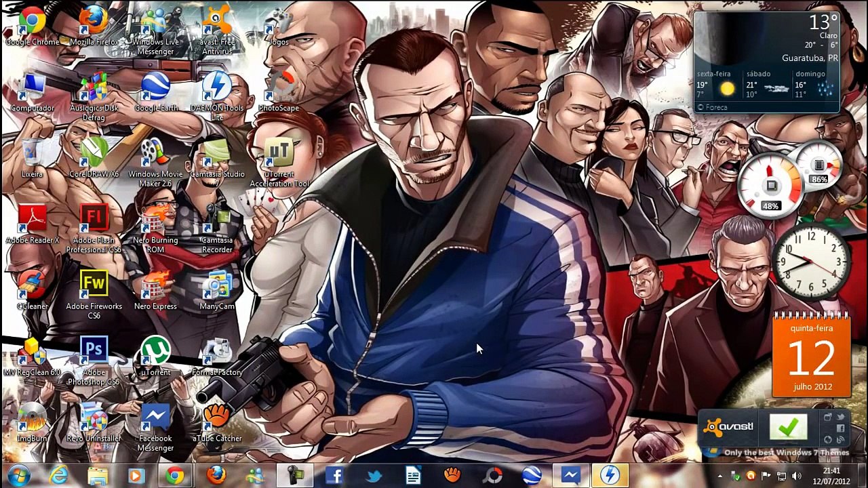Click the Twitter bird taskbar shortcut

click(x=374, y=476)
